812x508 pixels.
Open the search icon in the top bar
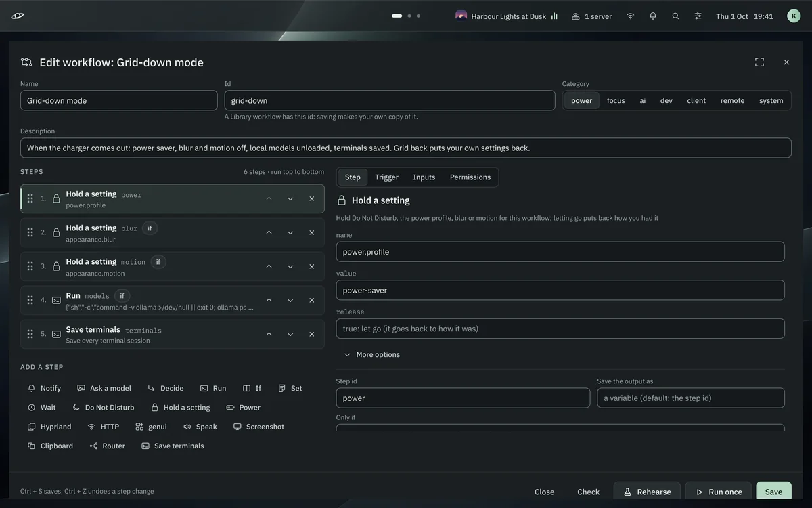point(675,16)
